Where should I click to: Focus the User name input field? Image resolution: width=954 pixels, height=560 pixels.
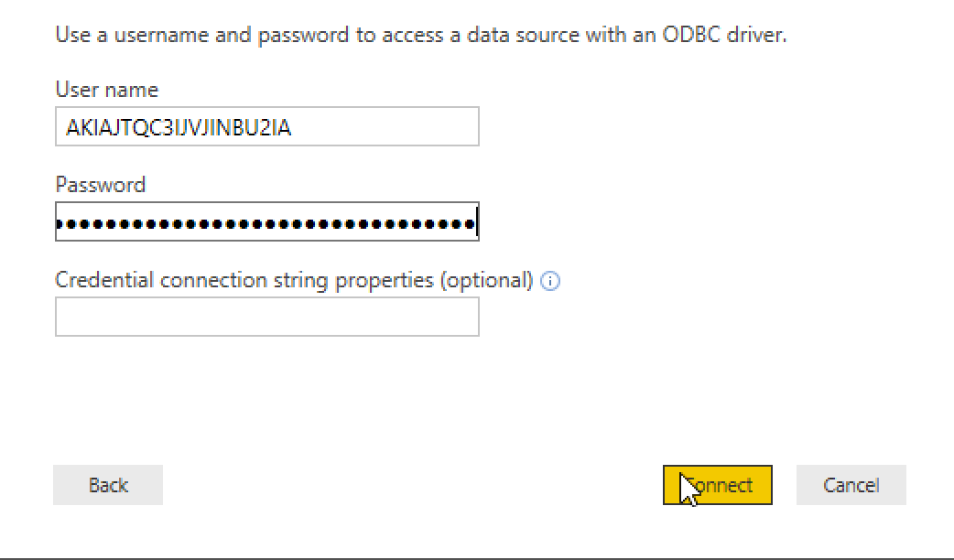tap(267, 126)
